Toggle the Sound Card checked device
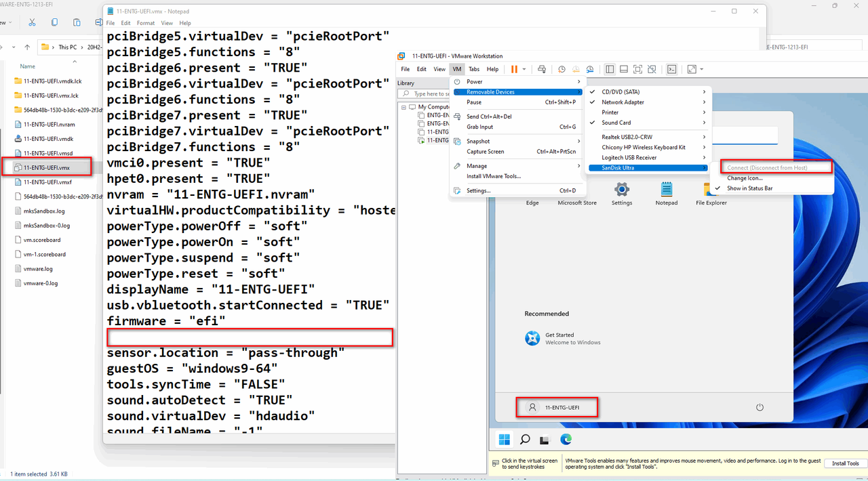This screenshot has width=868, height=481. [x=647, y=123]
